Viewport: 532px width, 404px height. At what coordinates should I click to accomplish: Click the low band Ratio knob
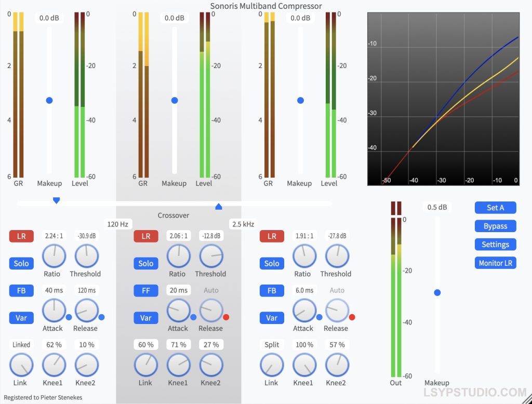click(x=53, y=257)
